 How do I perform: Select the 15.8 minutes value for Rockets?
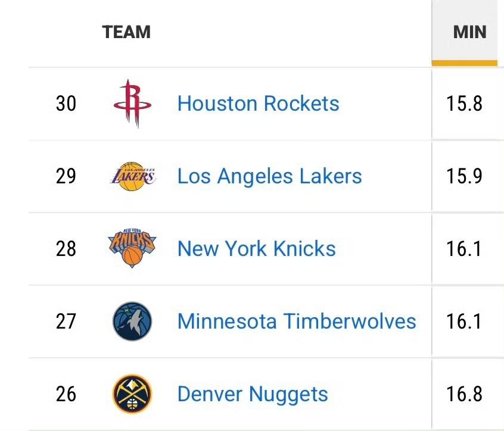click(x=464, y=104)
